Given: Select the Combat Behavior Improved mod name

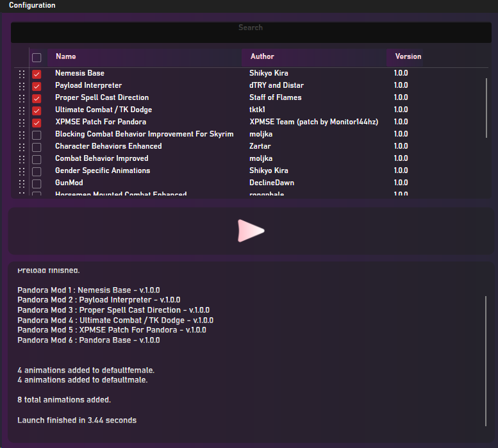Looking at the screenshot, I should click(x=102, y=158).
